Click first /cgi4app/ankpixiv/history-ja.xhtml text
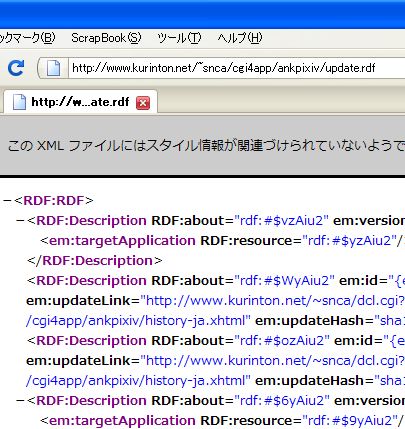Viewport: 405px width, 429px height. 138,321
